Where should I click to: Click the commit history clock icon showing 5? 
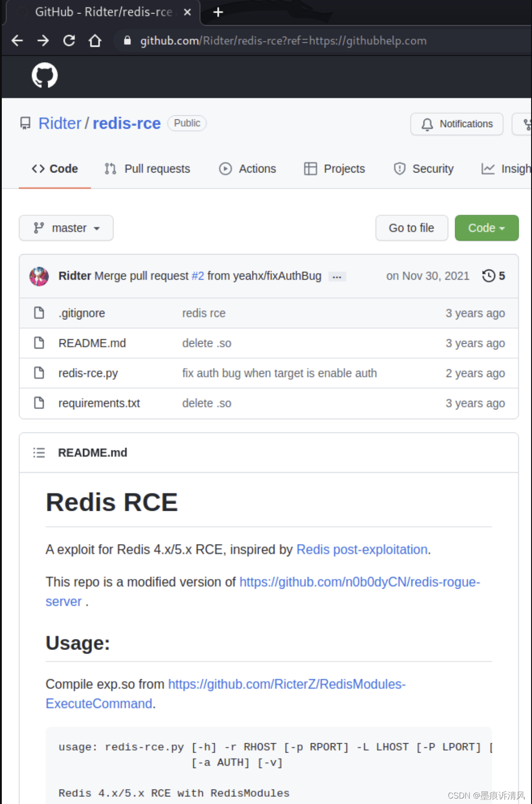click(x=488, y=276)
